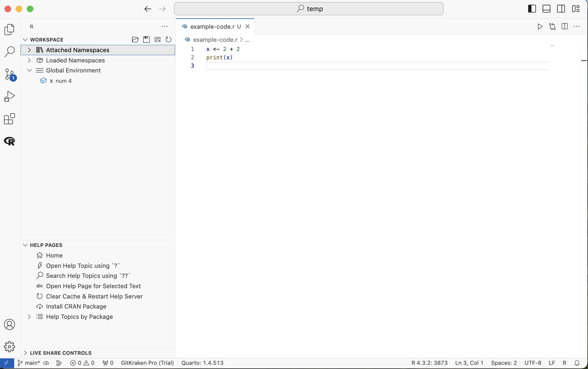Expand the Attached Namespaces tree item
The height and width of the screenshot is (369, 588).
(29, 50)
